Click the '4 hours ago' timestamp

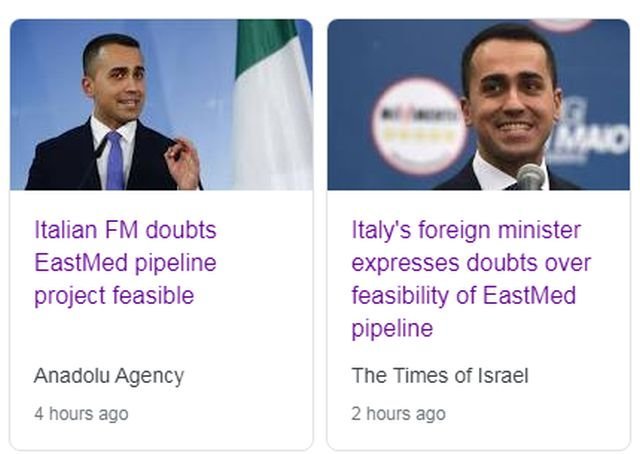[x=81, y=413]
